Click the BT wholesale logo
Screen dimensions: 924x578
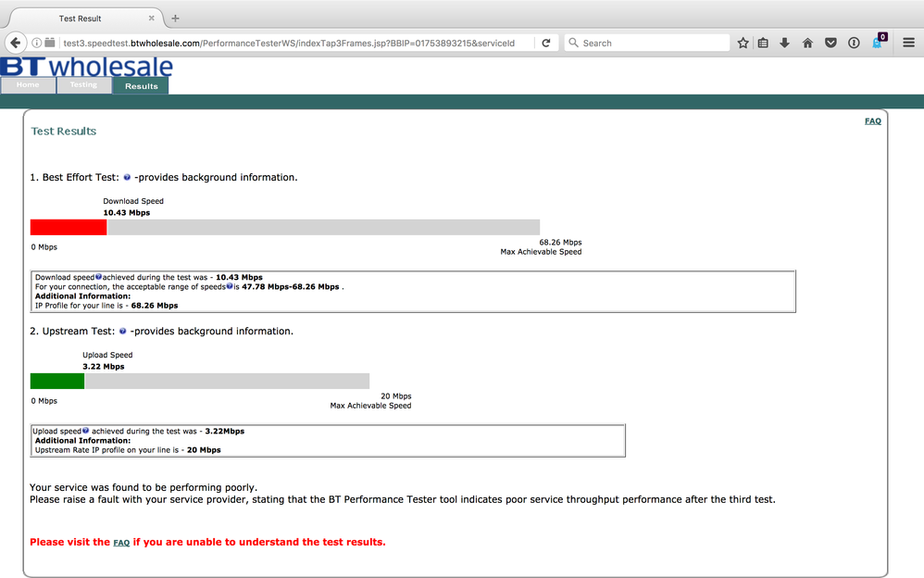point(87,67)
